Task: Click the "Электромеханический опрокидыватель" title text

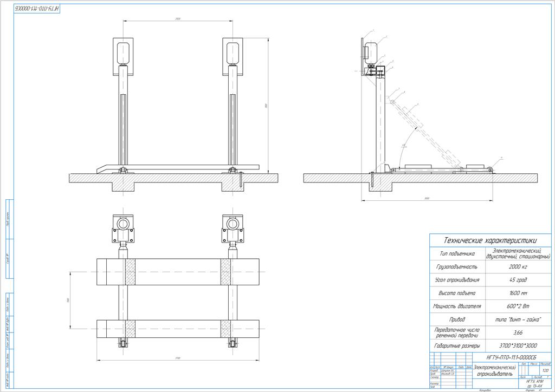Action: [495, 371]
